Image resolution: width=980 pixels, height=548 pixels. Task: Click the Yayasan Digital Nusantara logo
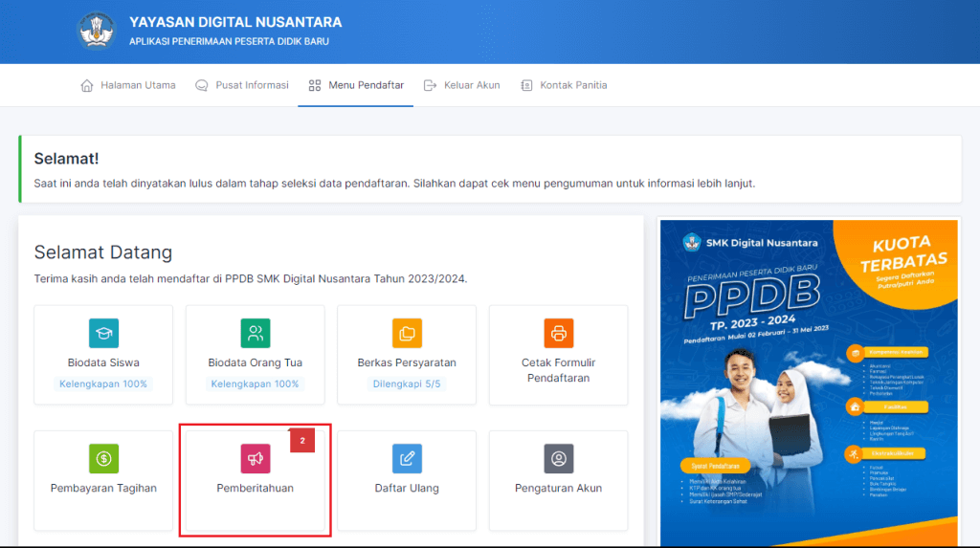[x=97, y=31]
